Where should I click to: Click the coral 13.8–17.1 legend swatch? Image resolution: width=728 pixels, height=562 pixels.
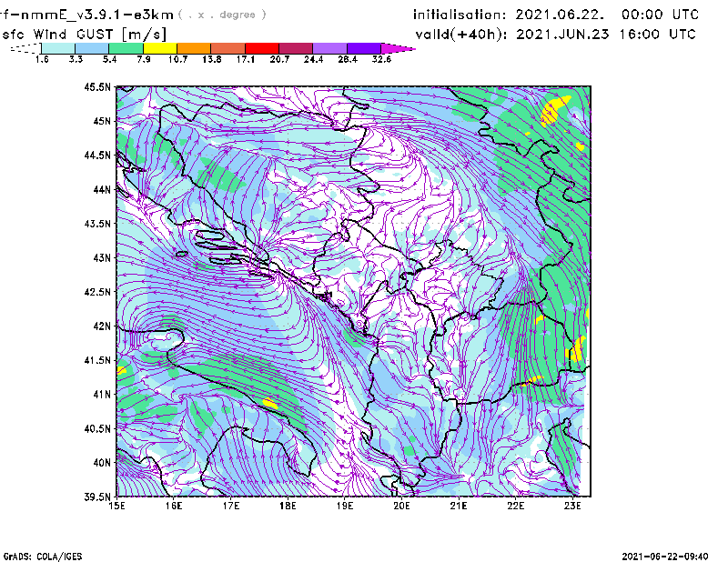pyautogui.click(x=228, y=48)
